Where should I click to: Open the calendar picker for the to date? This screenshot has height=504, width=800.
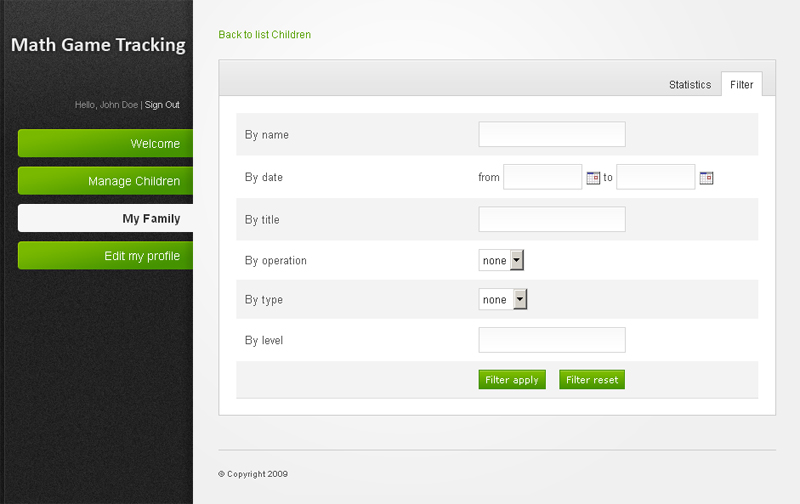coord(706,178)
